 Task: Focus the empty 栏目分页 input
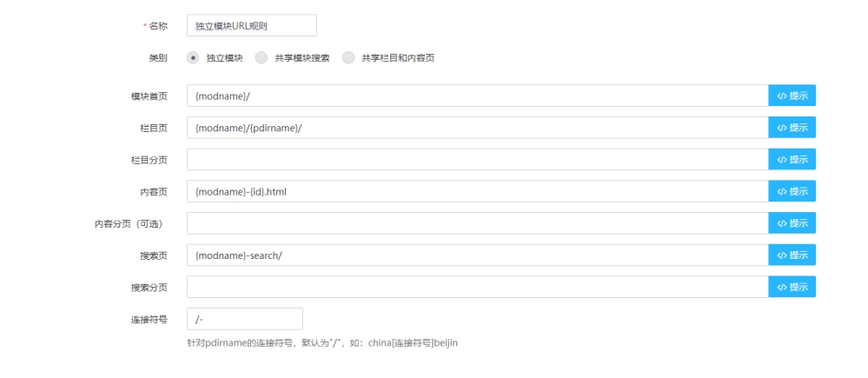(476, 160)
